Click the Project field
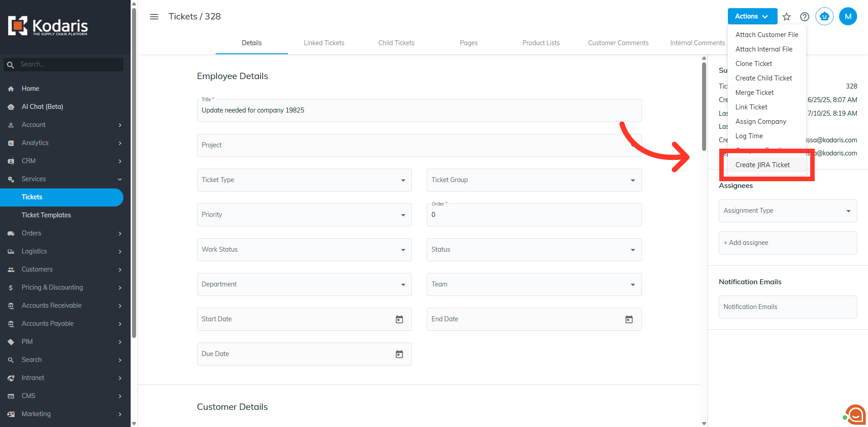Image resolution: width=868 pixels, height=427 pixels. coord(419,145)
